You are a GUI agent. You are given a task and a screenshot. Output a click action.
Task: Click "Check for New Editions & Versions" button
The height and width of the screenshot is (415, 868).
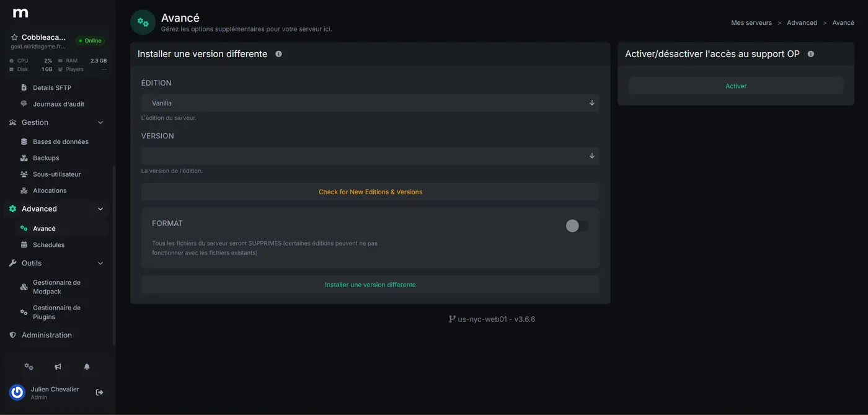click(370, 192)
